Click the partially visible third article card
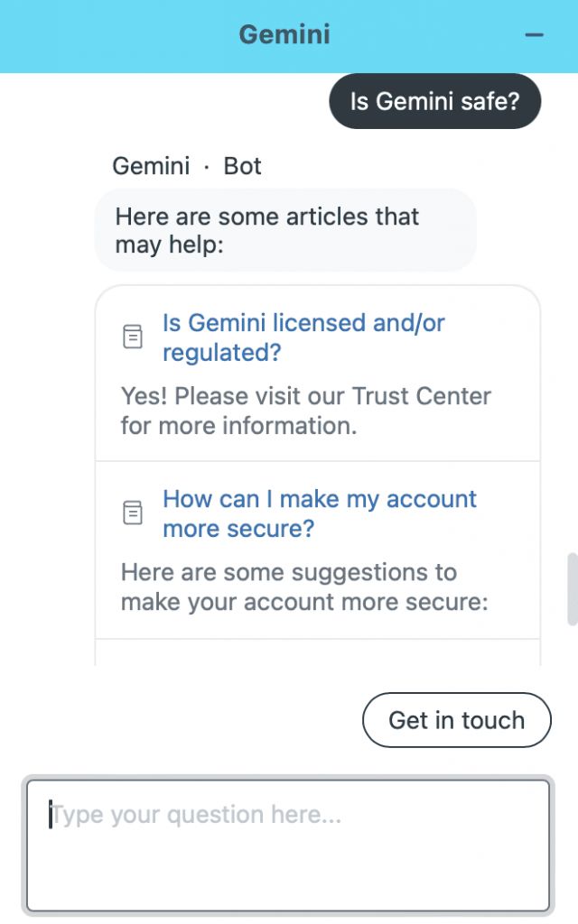578x924 pixels. 317,653
